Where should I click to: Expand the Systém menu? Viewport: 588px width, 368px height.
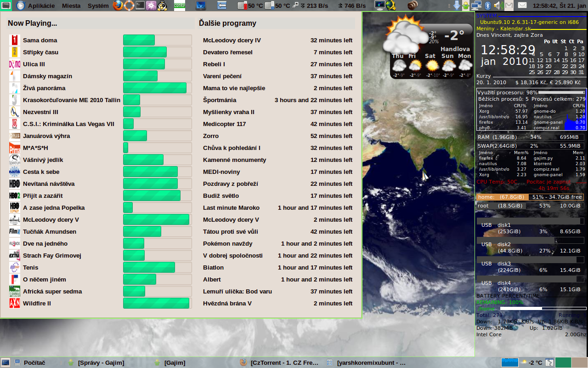coord(98,6)
